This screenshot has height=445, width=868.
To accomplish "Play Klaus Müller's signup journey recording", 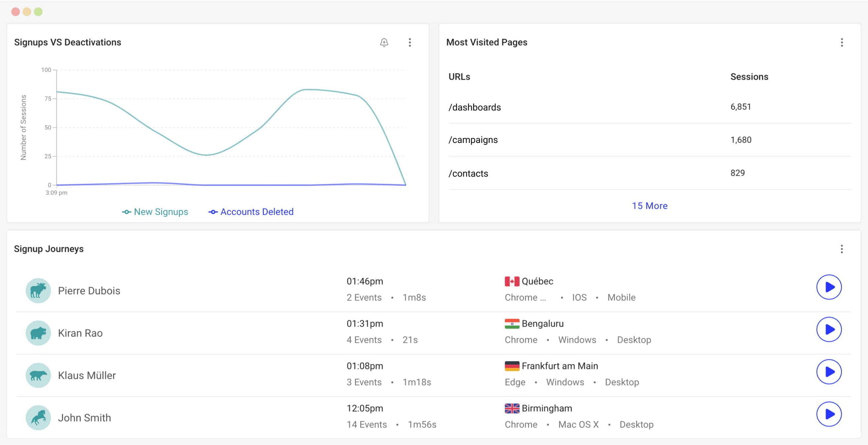I will pos(829,372).
